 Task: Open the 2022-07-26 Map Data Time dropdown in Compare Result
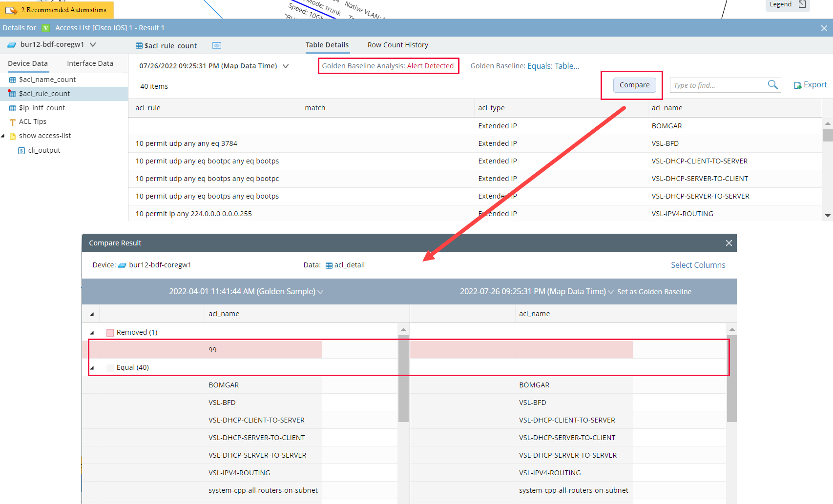click(x=611, y=292)
